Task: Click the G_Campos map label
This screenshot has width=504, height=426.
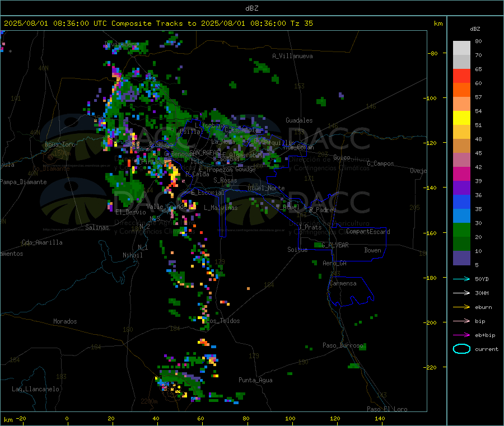Action: [380, 163]
